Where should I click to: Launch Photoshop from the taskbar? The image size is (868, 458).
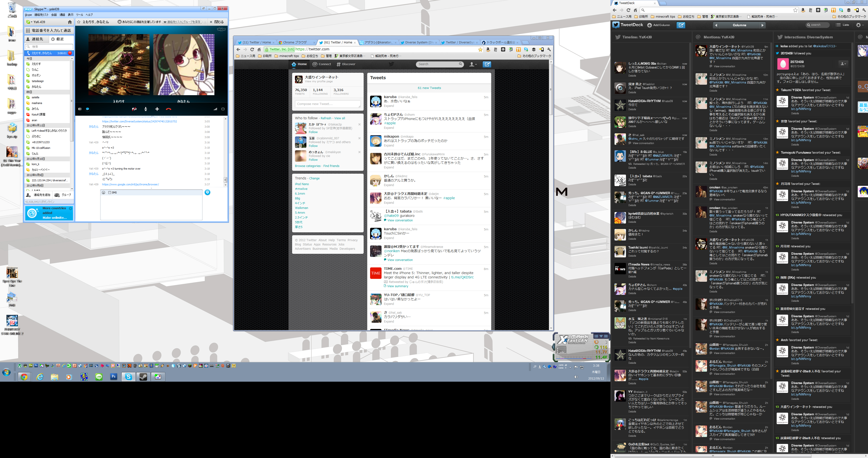coord(114,377)
